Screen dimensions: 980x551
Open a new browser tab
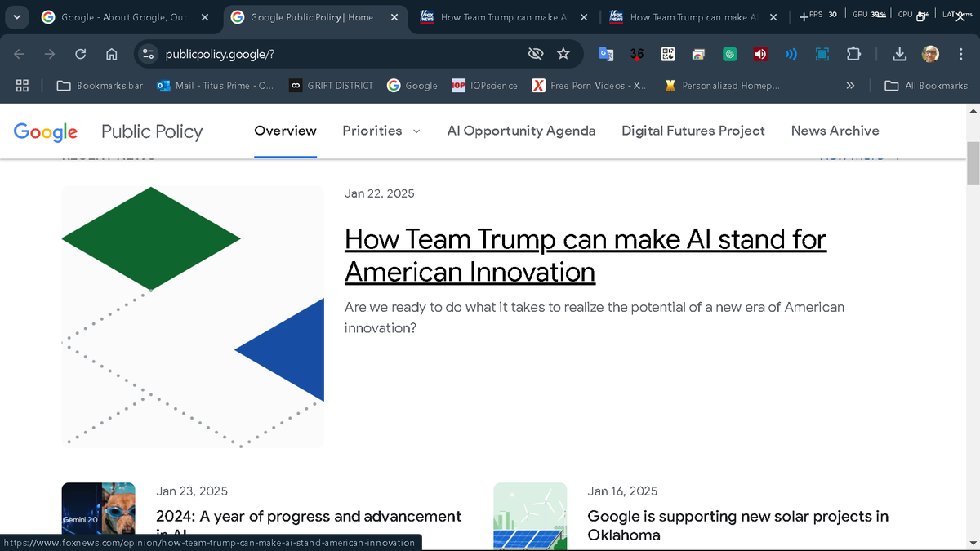(x=804, y=17)
